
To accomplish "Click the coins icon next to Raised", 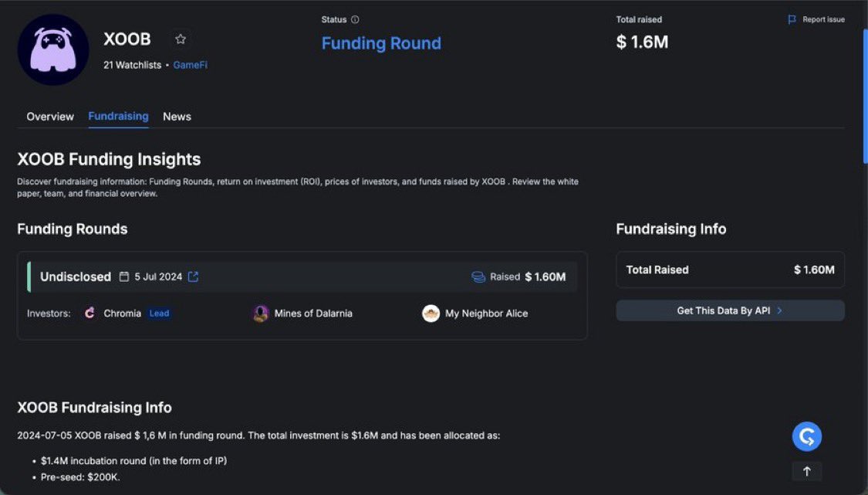I will [x=478, y=276].
